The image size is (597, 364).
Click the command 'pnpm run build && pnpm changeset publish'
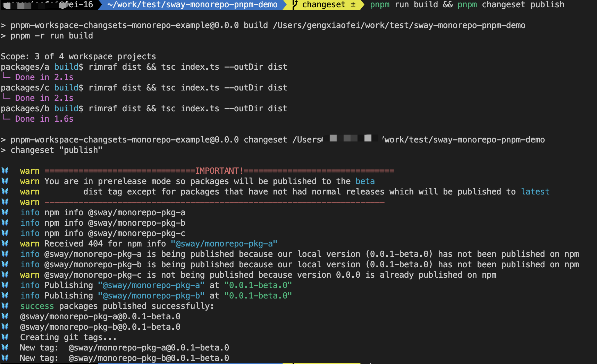(x=467, y=5)
